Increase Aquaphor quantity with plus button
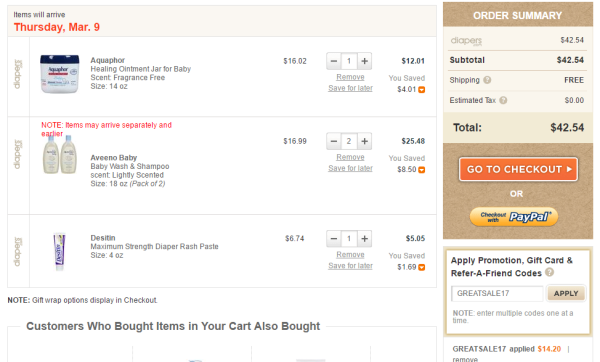Image resolution: width=600 pixels, height=362 pixels. [x=365, y=61]
